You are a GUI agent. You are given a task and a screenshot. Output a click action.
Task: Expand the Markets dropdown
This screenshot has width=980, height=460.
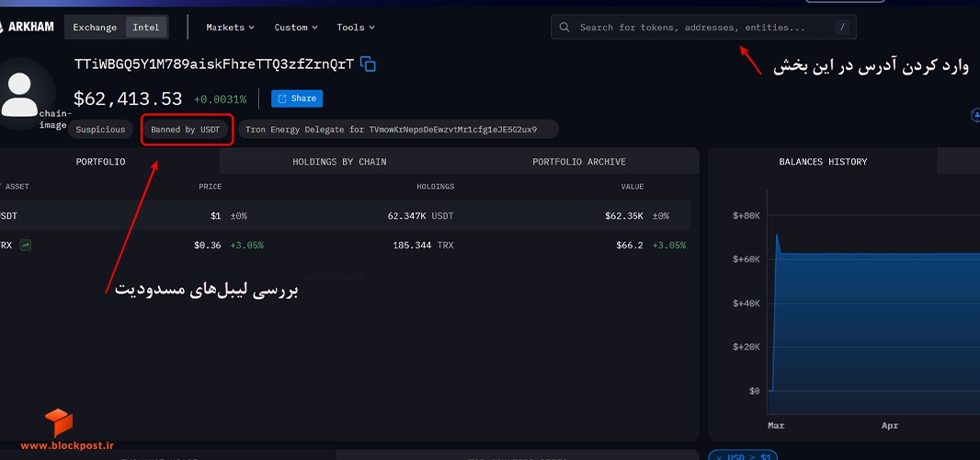point(231,28)
